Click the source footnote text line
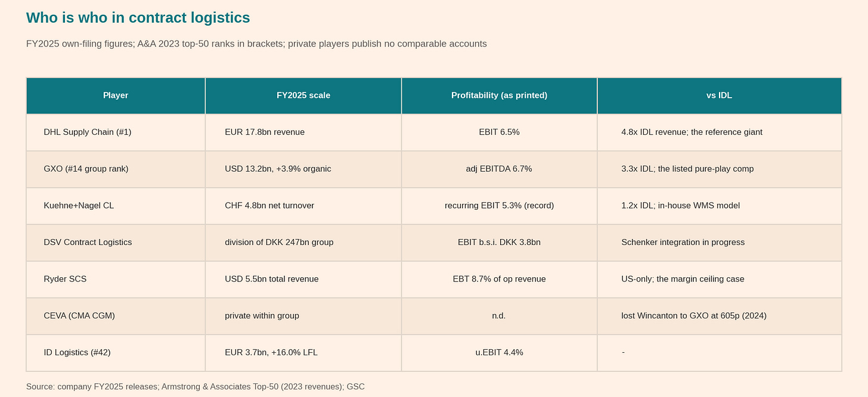The image size is (868, 397). point(196,387)
